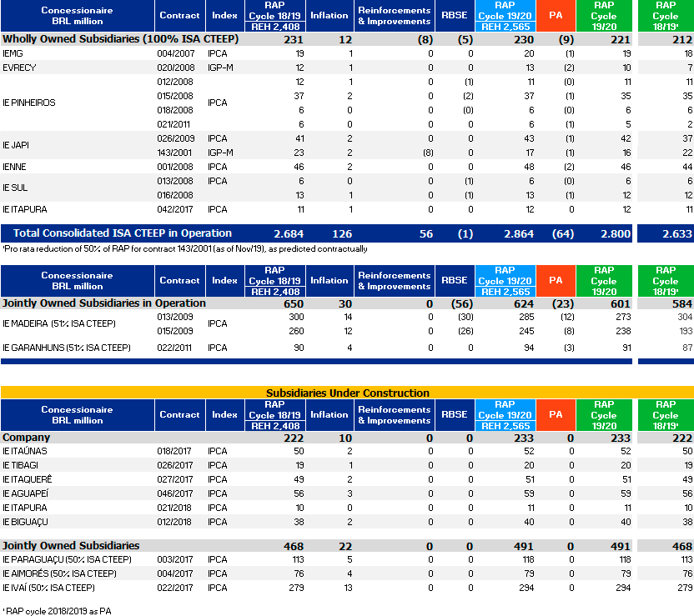694x616 pixels.
Task: Click the IE MADEIRA (51% ISA CTEEP) label
Action: click(x=59, y=323)
